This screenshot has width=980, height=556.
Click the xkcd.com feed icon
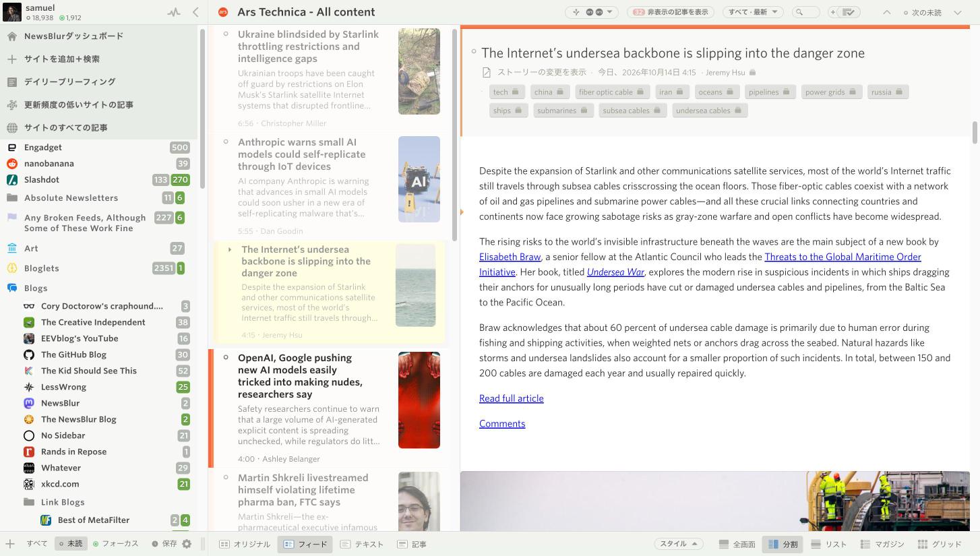point(29,485)
